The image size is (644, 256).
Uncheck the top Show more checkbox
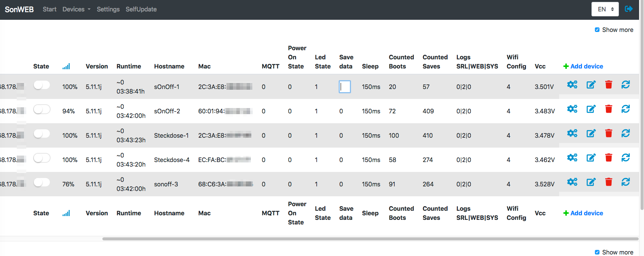click(597, 30)
